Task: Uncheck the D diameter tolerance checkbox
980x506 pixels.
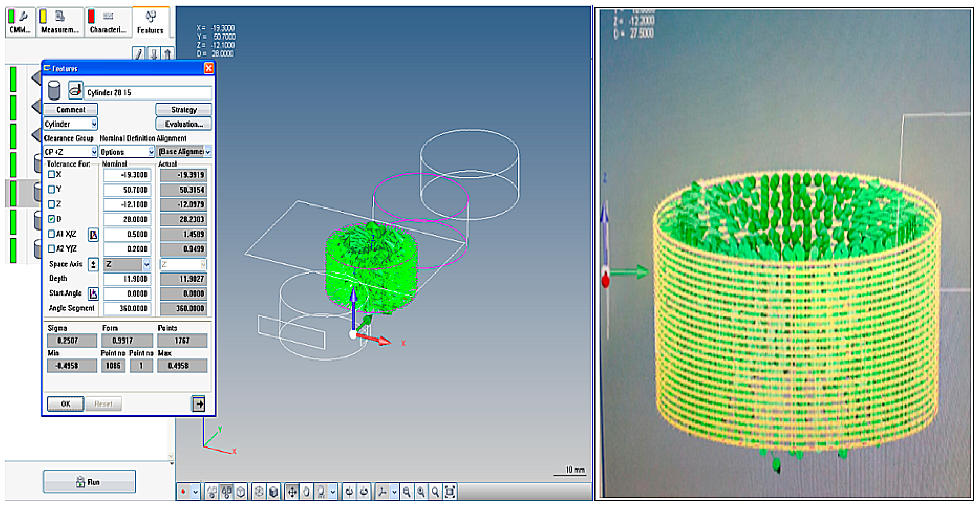Action: (52, 219)
